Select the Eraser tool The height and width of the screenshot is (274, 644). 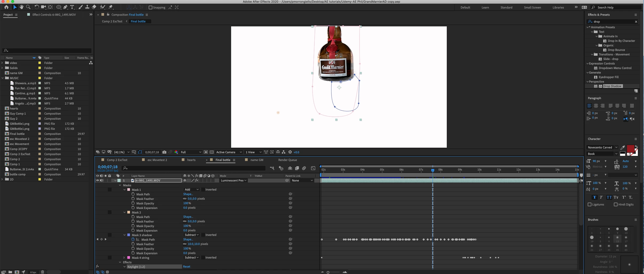[94, 7]
